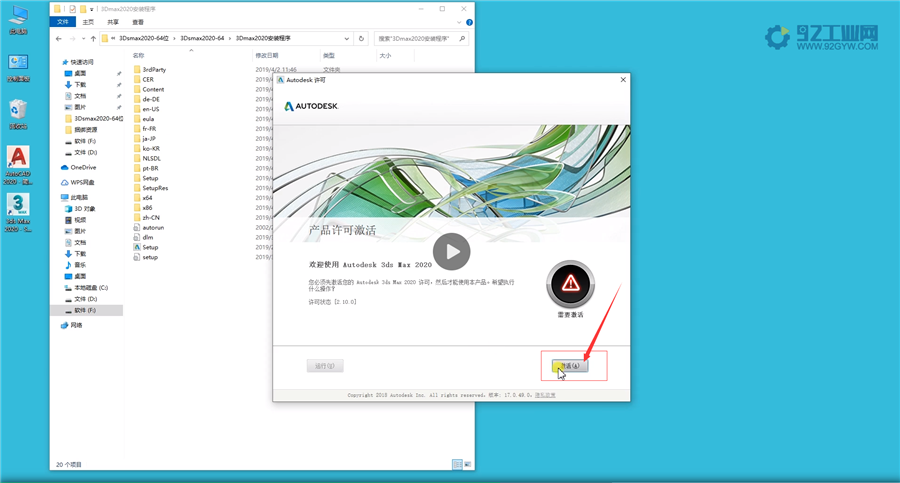Open File Explorer help icon
The height and width of the screenshot is (483, 900).
coord(469,22)
